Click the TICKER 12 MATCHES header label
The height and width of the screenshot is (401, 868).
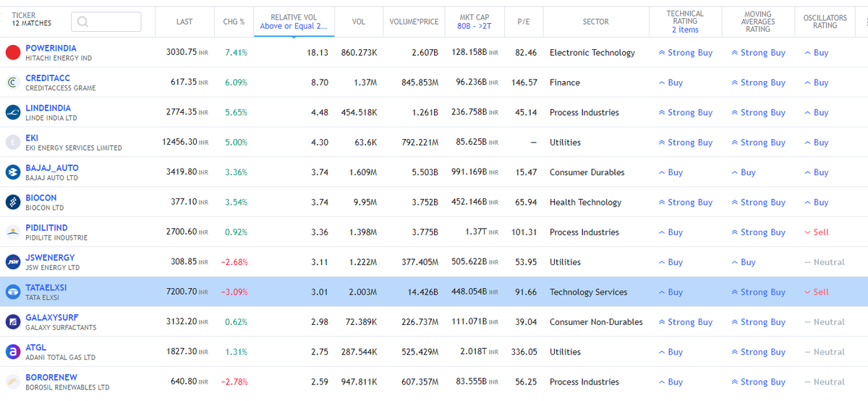pyautogui.click(x=31, y=20)
